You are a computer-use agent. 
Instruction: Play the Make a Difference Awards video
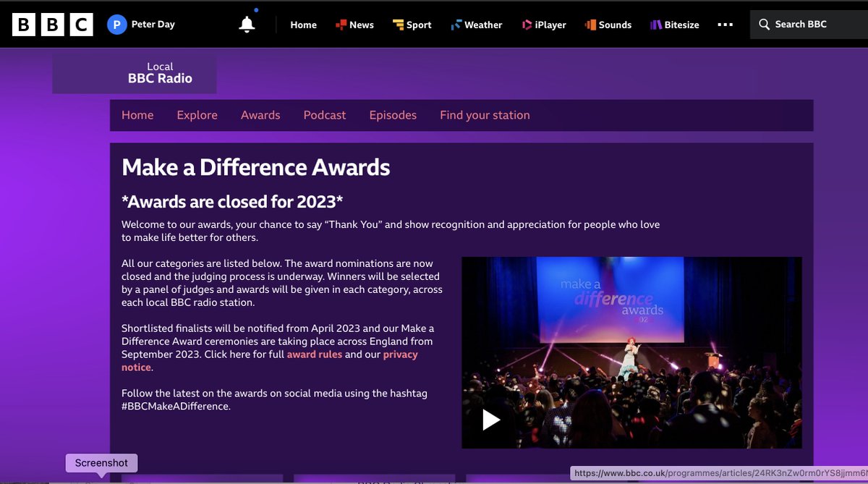click(491, 420)
